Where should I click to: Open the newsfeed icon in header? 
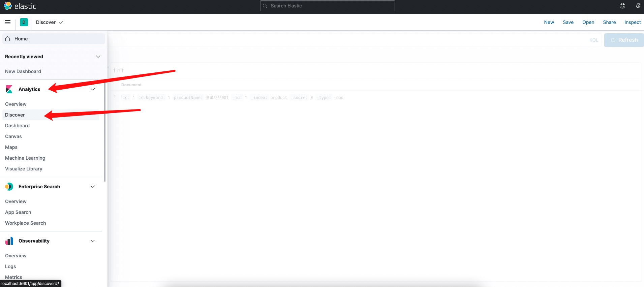pyautogui.click(x=638, y=6)
